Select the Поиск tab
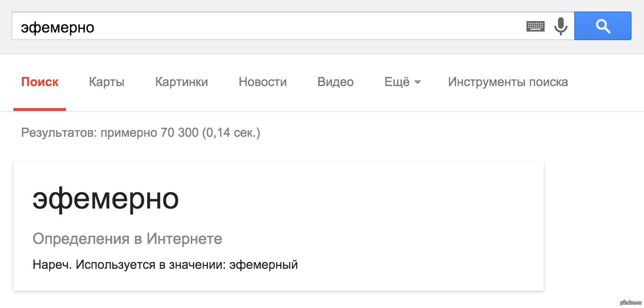 pos(40,82)
